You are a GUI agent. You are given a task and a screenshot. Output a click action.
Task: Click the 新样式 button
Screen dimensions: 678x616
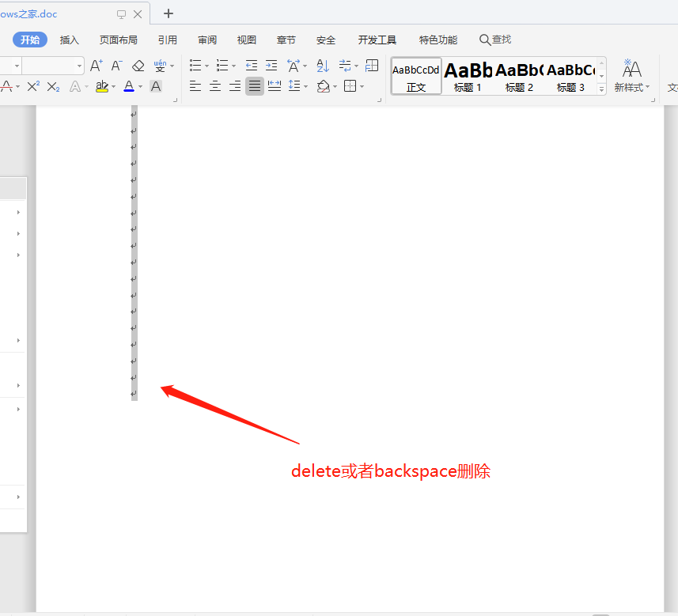pos(631,76)
